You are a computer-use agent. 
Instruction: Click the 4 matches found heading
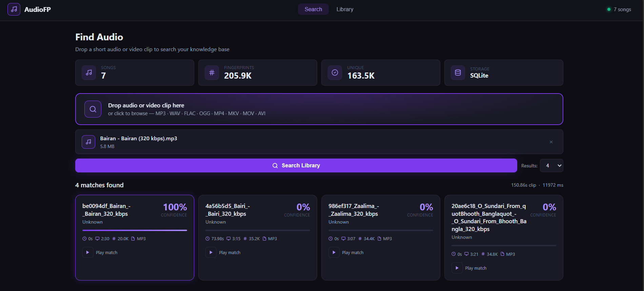pyautogui.click(x=99, y=185)
